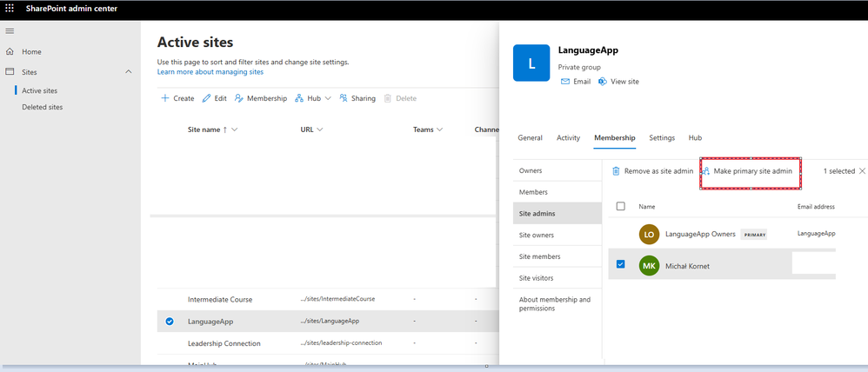Viewport: 868px width, 372px height.
Task: Select the Intermediate Course site row
Action: [327, 300]
